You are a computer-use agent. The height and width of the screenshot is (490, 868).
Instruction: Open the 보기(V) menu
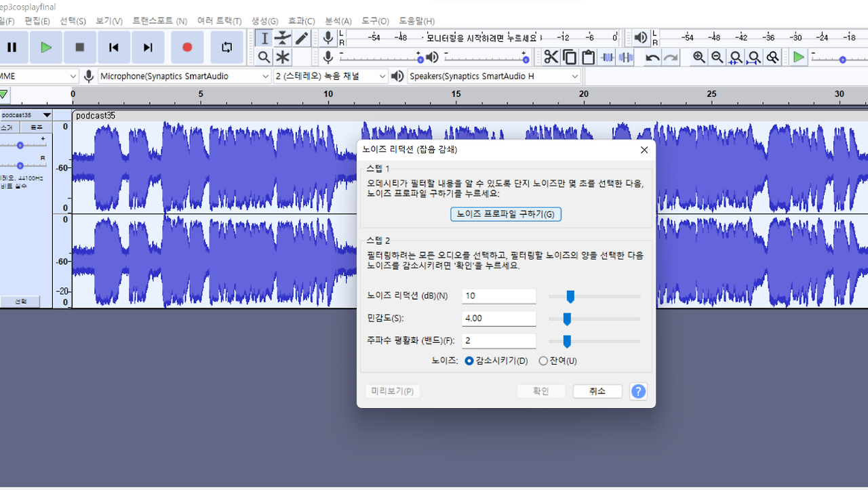(x=109, y=21)
